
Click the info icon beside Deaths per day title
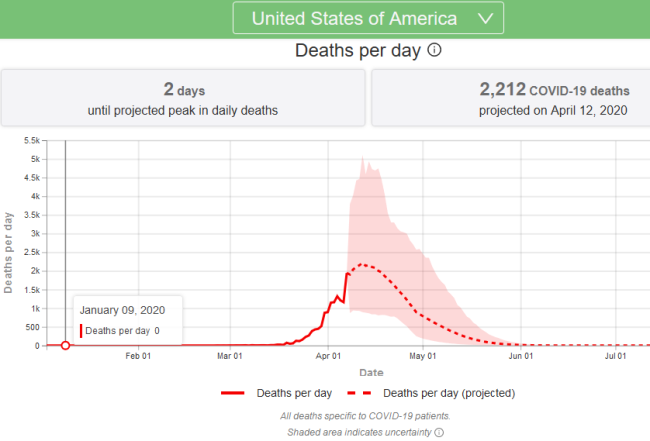pyautogui.click(x=435, y=51)
